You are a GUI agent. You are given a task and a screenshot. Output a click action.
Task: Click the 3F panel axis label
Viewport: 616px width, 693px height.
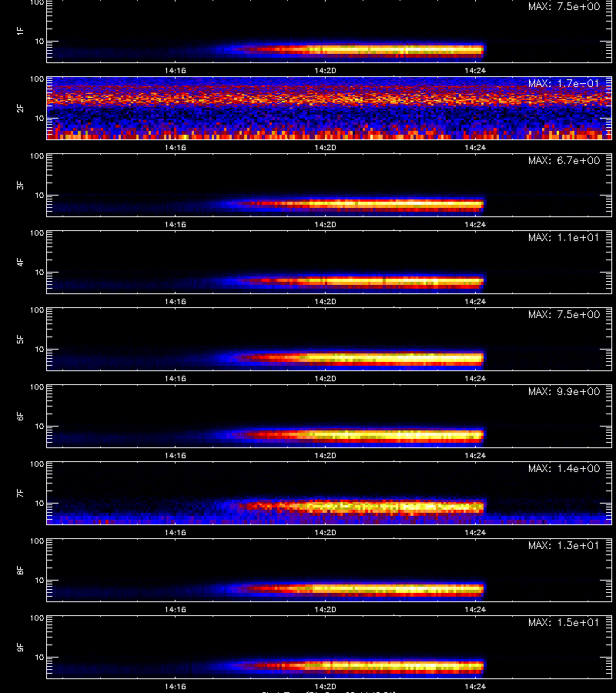(x=20, y=185)
